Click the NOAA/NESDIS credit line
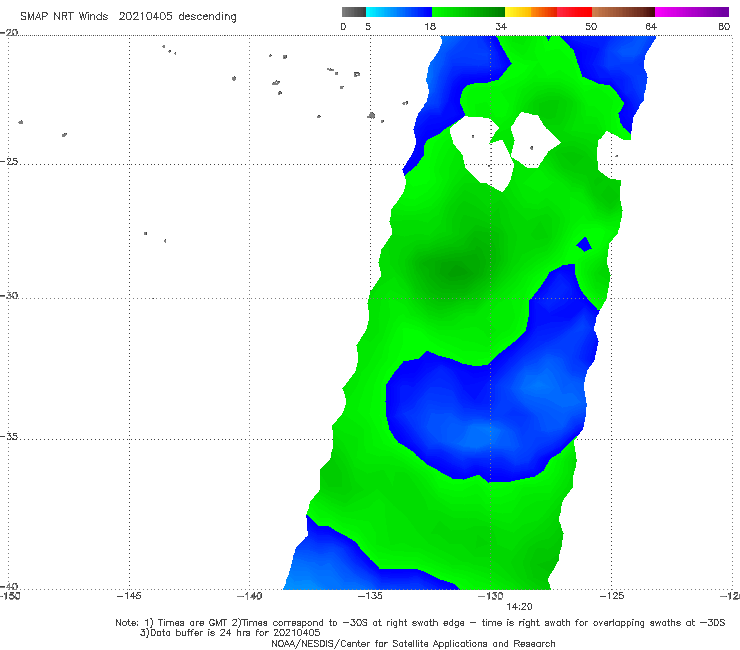Screen dimensions: 740x650 click(x=413, y=644)
